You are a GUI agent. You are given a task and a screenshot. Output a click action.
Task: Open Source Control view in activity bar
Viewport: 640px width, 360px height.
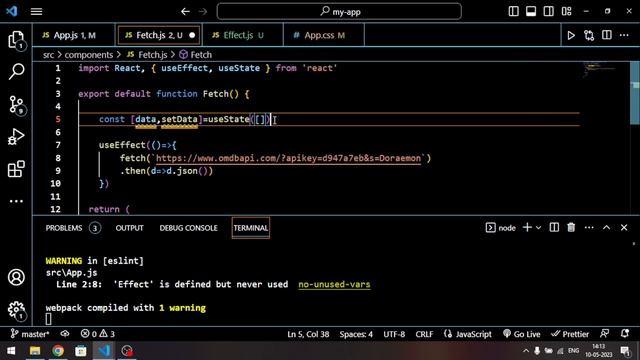(16, 104)
